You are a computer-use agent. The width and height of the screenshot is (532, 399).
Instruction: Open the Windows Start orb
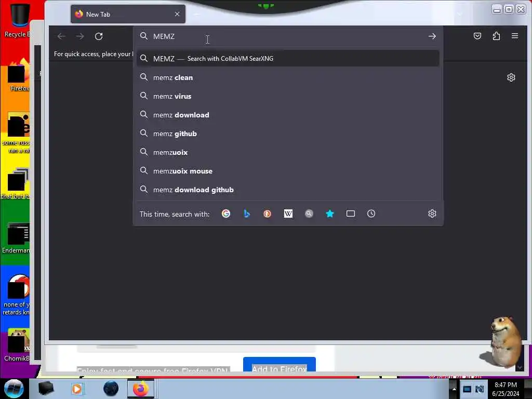(x=14, y=389)
